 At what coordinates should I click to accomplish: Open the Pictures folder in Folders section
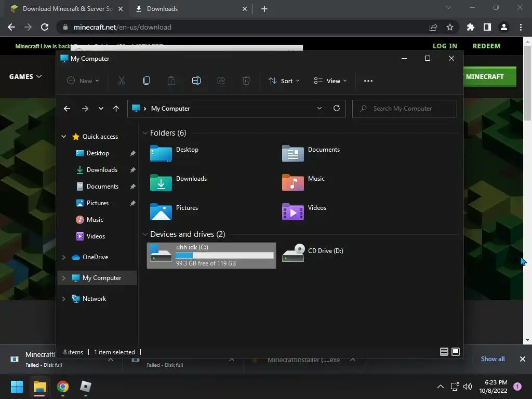coord(161,212)
